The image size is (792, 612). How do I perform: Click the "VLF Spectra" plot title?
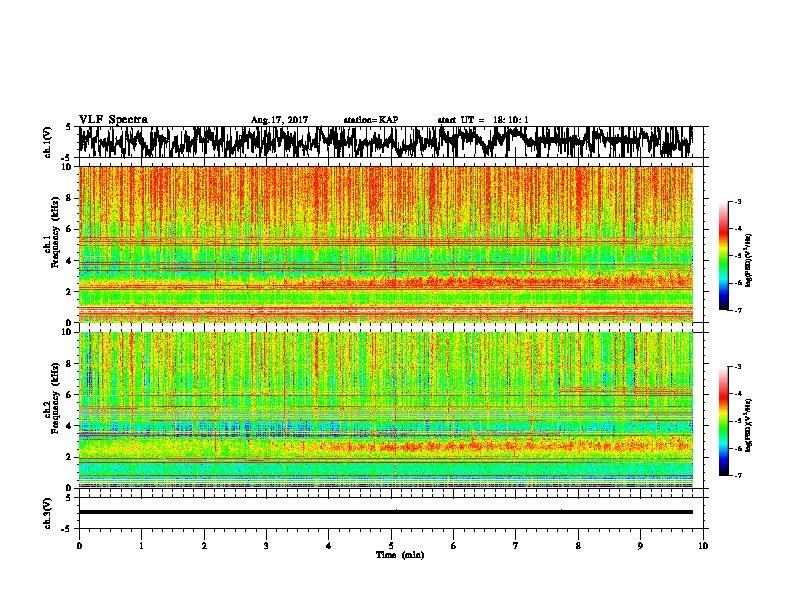113,120
